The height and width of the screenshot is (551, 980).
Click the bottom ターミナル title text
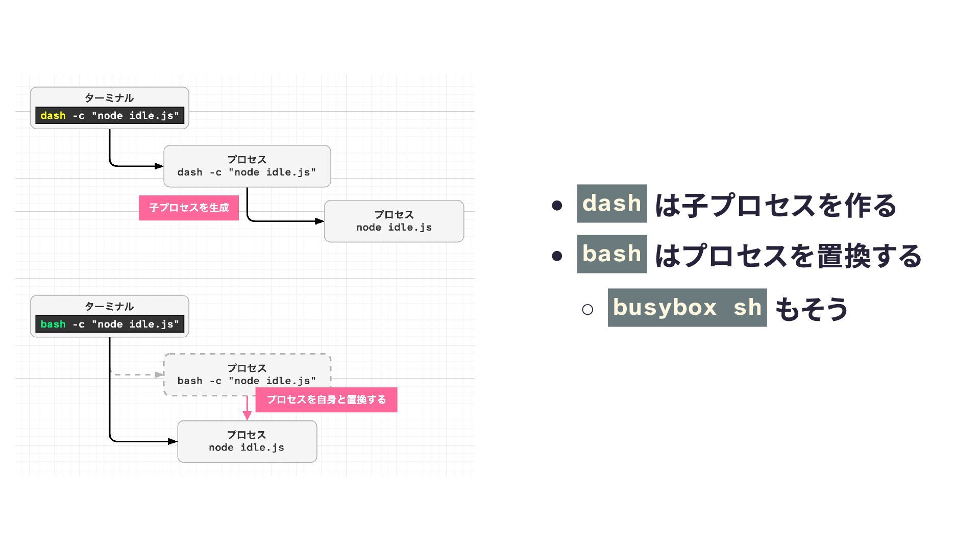(109, 307)
